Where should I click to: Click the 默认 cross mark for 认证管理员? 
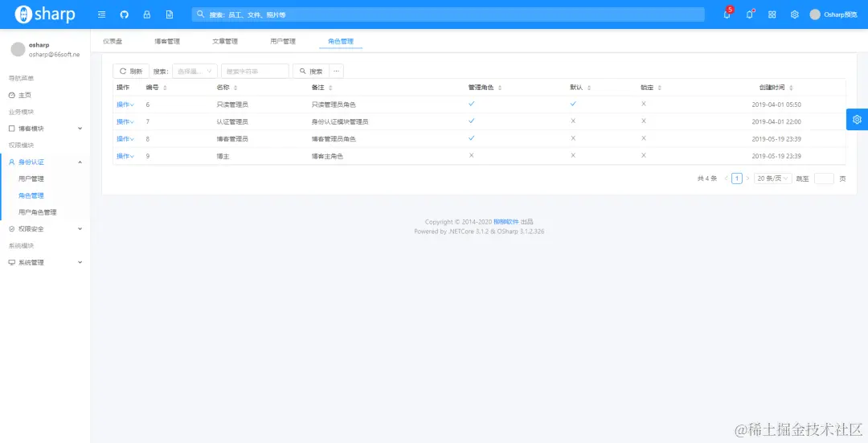(574, 121)
